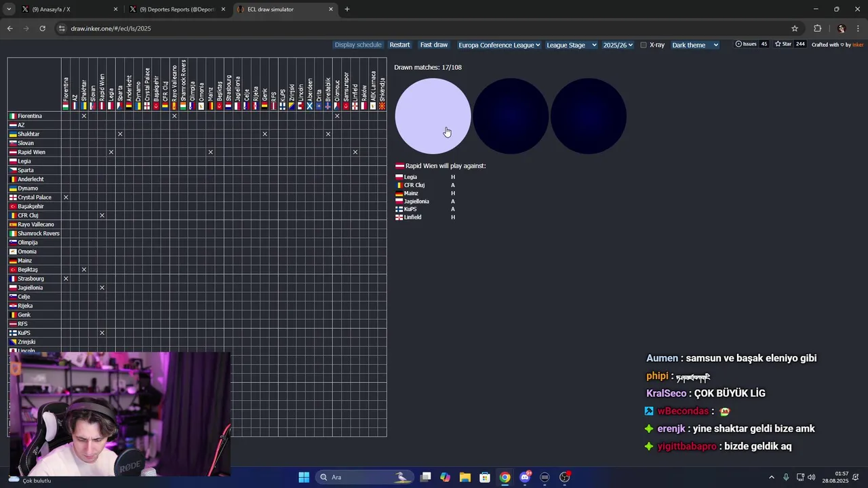
Task: Open volume control in tray
Action: point(811,477)
